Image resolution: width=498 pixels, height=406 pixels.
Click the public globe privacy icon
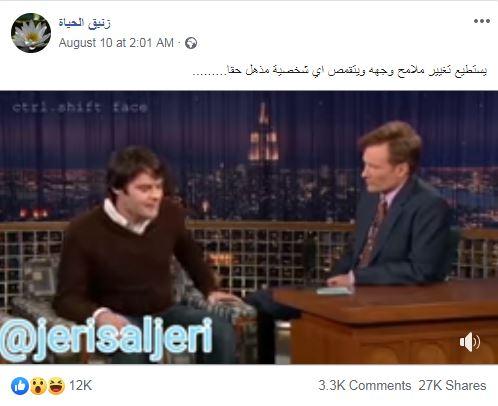coord(191,43)
